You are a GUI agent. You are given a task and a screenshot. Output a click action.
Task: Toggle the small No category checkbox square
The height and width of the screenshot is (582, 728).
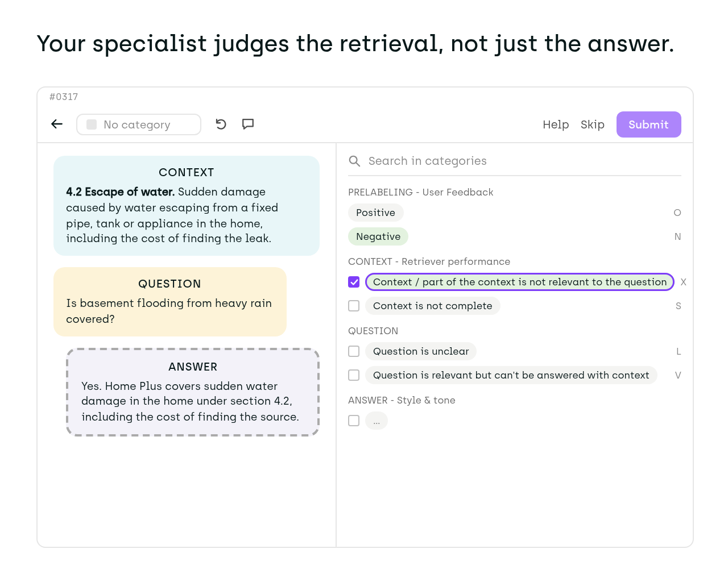pyautogui.click(x=92, y=124)
